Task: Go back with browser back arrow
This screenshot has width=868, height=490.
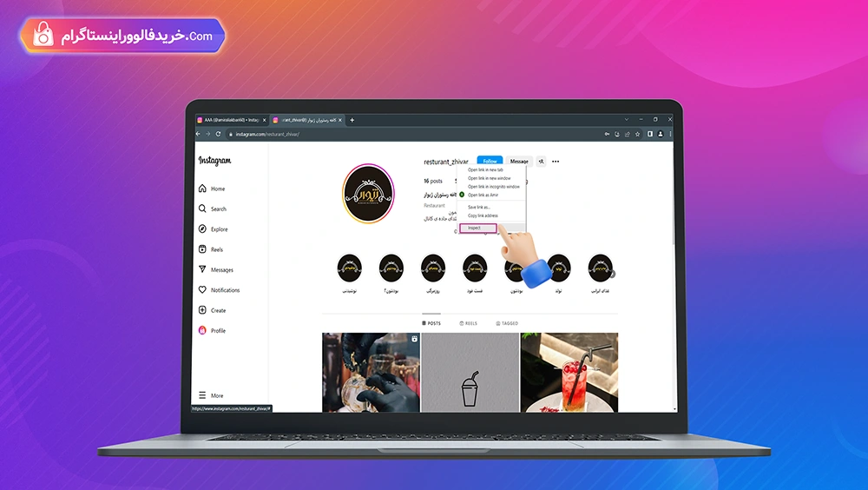Action: pos(198,134)
